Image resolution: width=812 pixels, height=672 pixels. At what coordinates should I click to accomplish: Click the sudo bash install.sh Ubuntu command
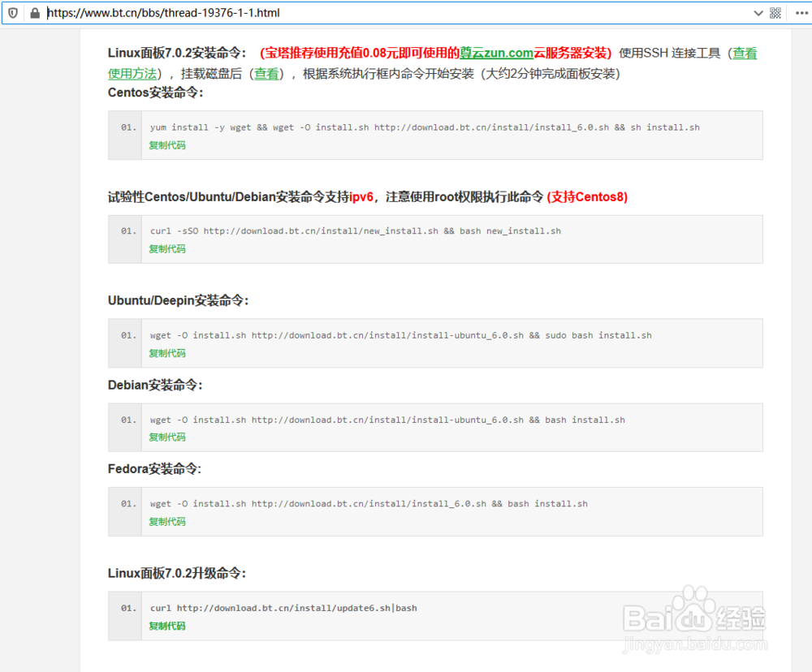401,335
